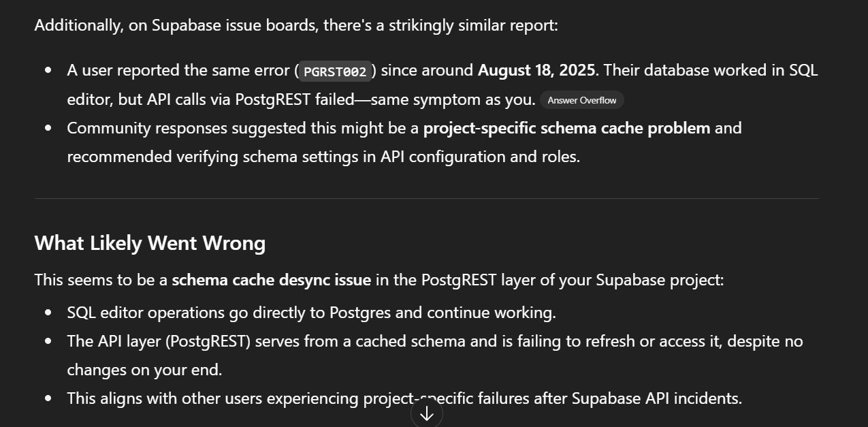This screenshot has width=868, height=427.
Task: Click the text "changes on your end."
Action: pos(144,370)
